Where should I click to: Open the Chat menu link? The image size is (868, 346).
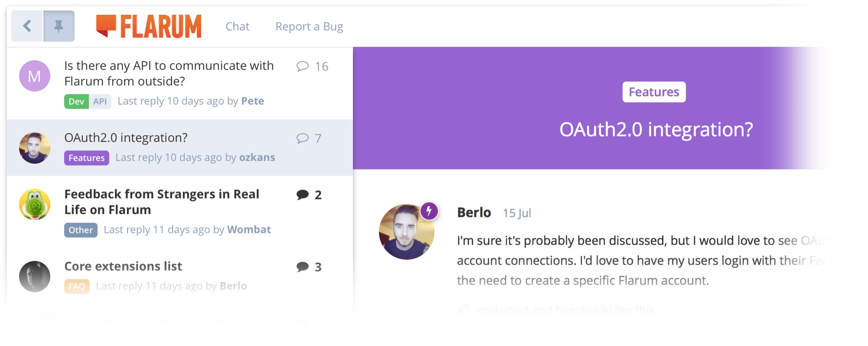pyautogui.click(x=237, y=26)
